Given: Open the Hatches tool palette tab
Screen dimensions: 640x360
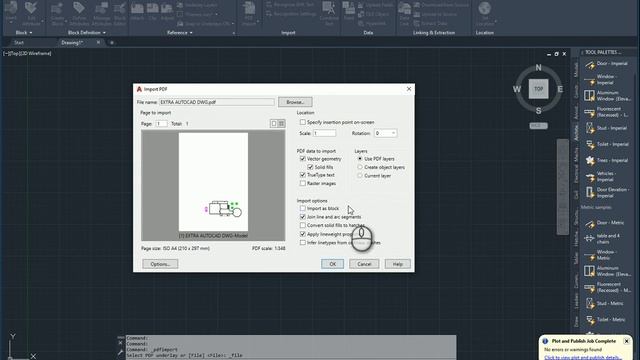Looking at the screenshot, I should [576, 239].
